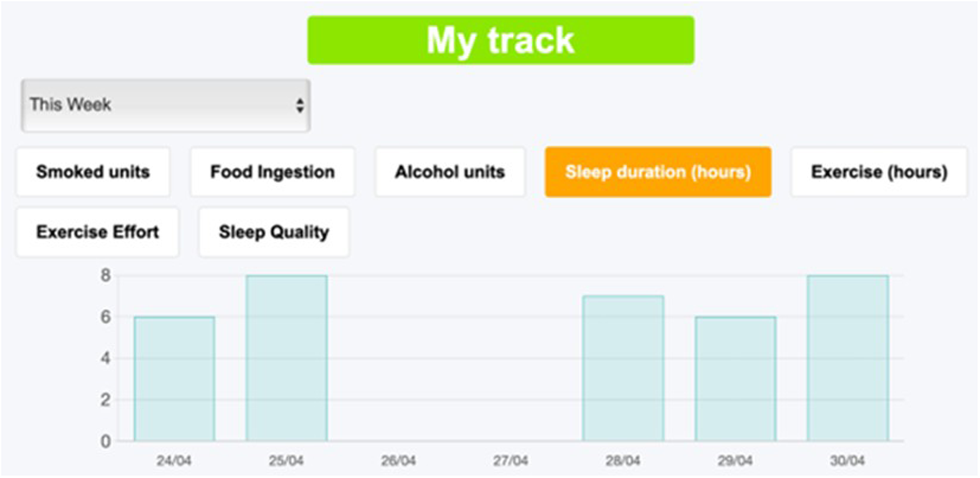980x478 pixels.
Task: Open the Sleep Quality chart
Action: click(x=273, y=232)
